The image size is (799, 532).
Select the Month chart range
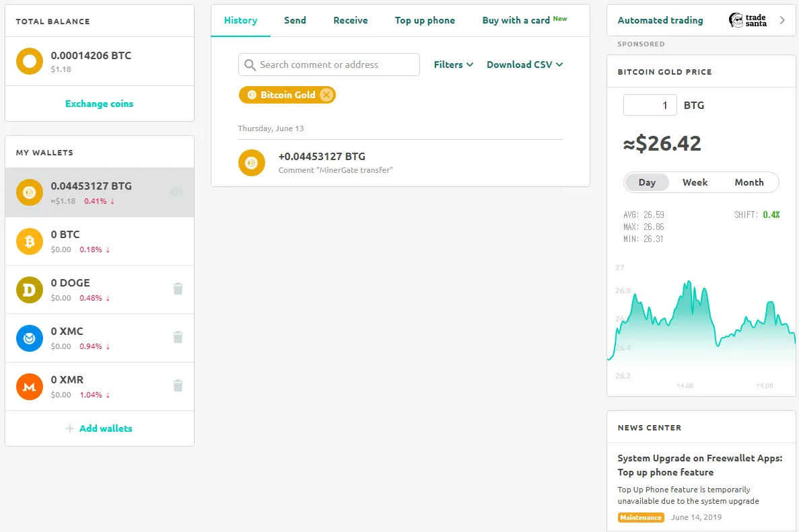click(x=749, y=182)
